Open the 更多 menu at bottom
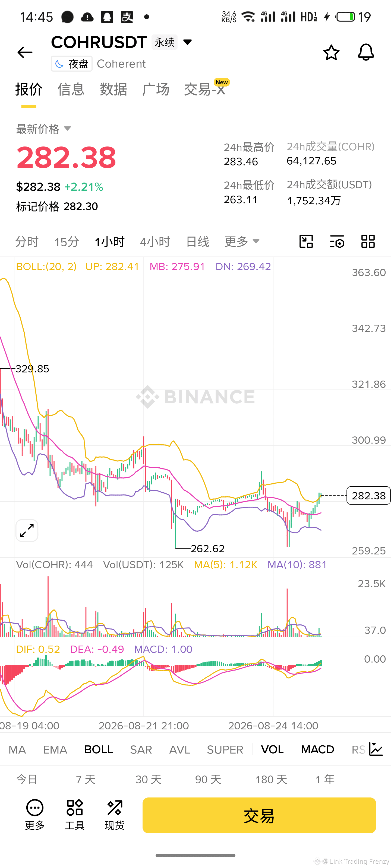Screen dimensions: 391x868 point(35,815)
